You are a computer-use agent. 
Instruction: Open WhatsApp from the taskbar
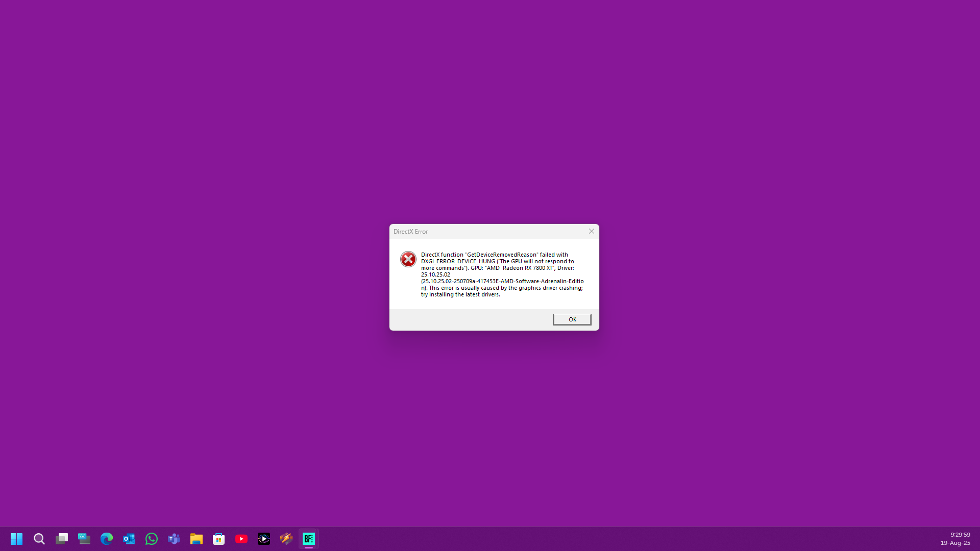pyautogui.click(x=152, y=539)
